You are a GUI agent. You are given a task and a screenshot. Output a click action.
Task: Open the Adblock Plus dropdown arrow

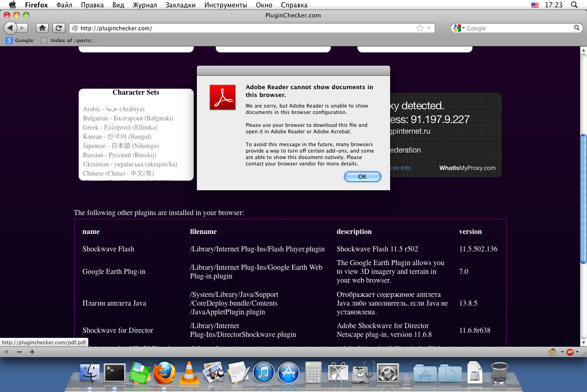tap(577, 352)
